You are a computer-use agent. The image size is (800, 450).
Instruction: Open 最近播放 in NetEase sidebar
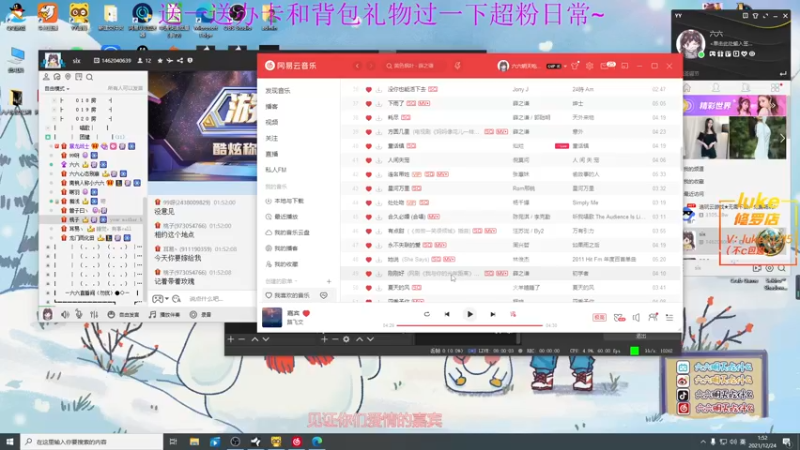pos(282,217)
